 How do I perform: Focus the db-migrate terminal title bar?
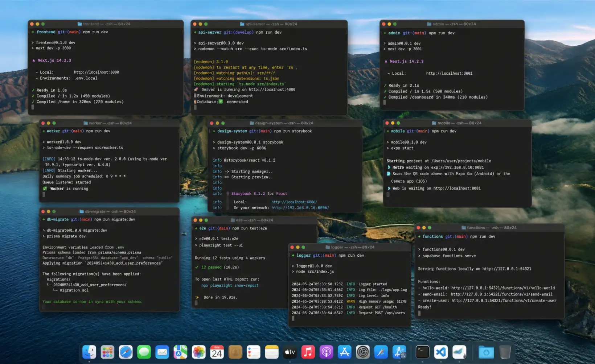point(109,211)
